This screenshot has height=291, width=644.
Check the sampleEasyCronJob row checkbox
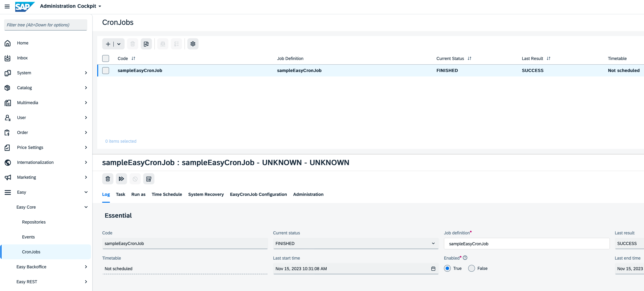[106, 71]
